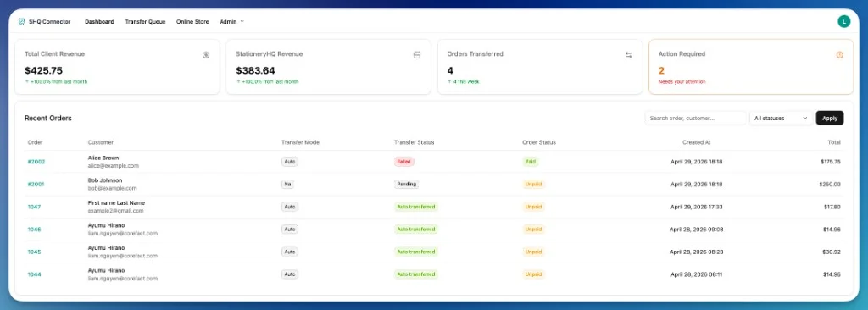
Task: Click the 4 this week text
Action: point(465,82)
